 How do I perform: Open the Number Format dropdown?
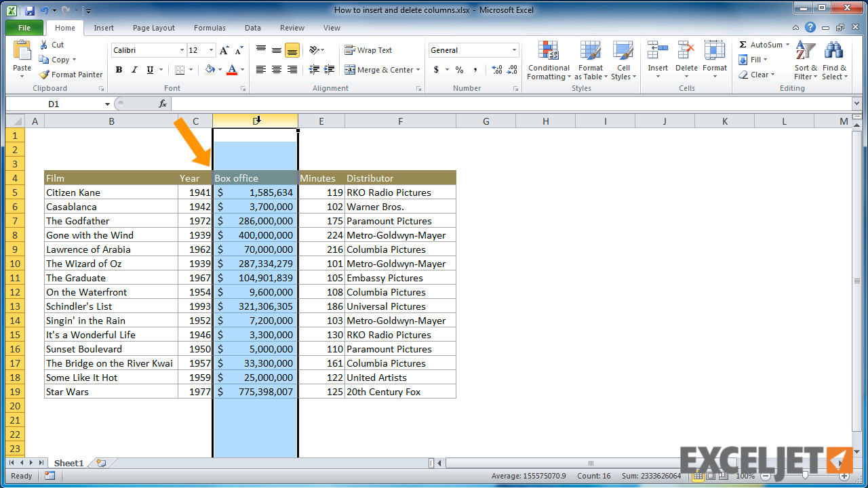pos(473,49)
